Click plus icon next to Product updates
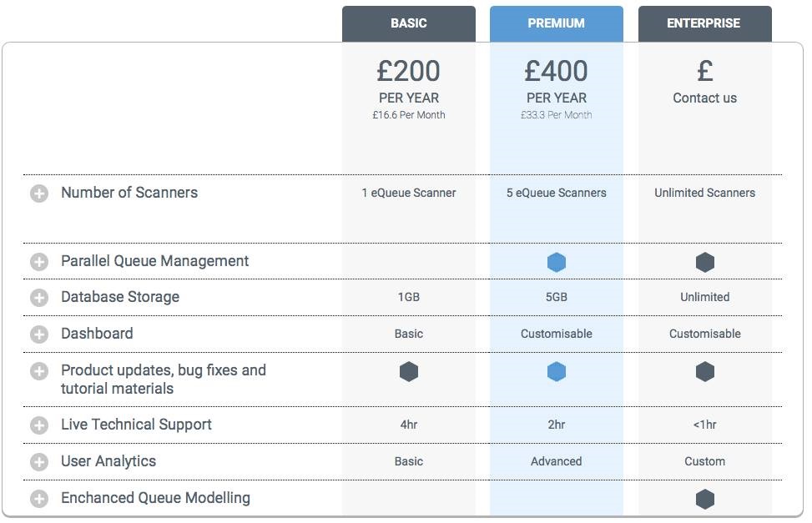The image size is (812, 523). (x=39, y=371)
